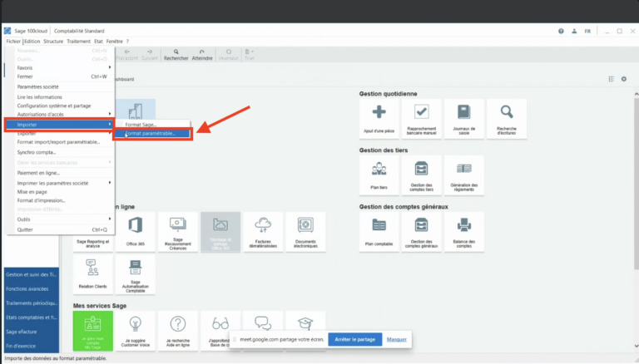Open the Etat menu
The height and width of the screenshot is (364, 639).
[x=99, y=41]
